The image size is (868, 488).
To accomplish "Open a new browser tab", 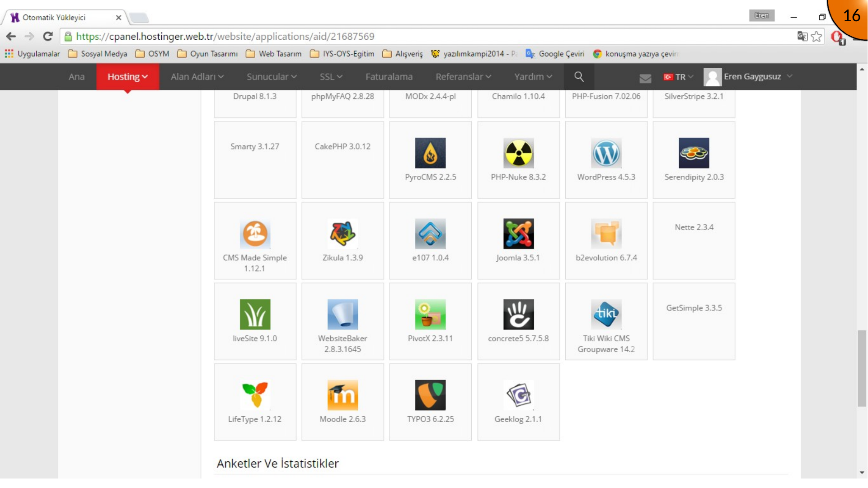I will tap(139, 18).
